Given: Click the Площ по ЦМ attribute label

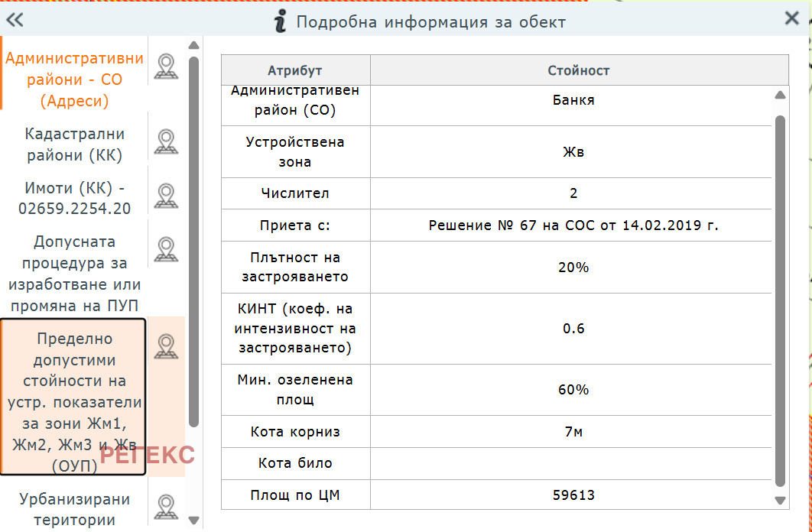Looking at the screenshot, I should point(295,495).
